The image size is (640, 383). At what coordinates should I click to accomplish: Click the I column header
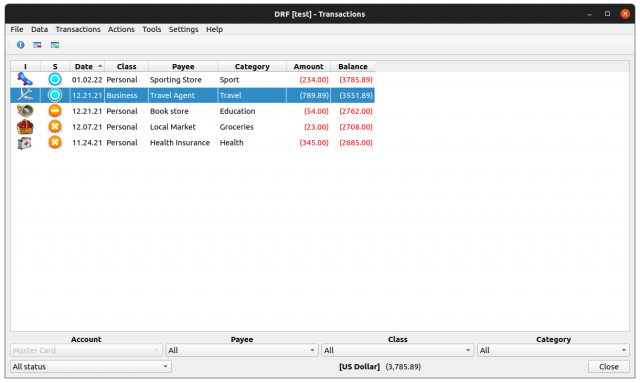(25, 67)
